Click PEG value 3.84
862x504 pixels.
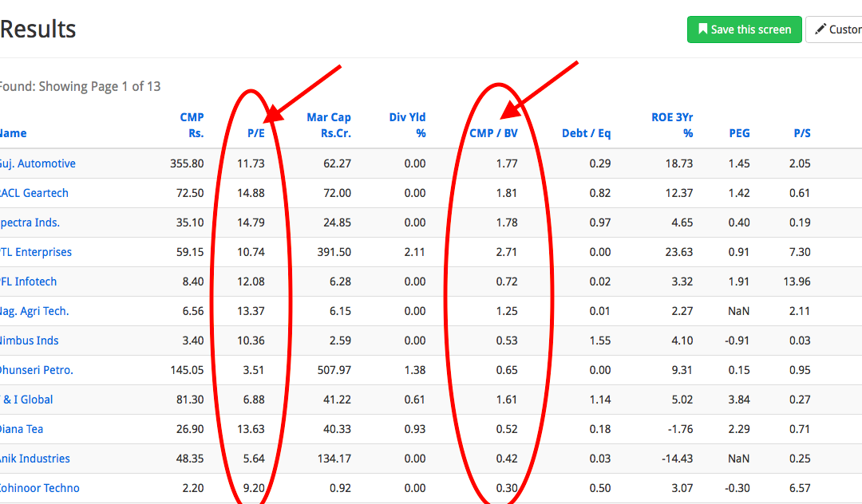pos(739,400)
